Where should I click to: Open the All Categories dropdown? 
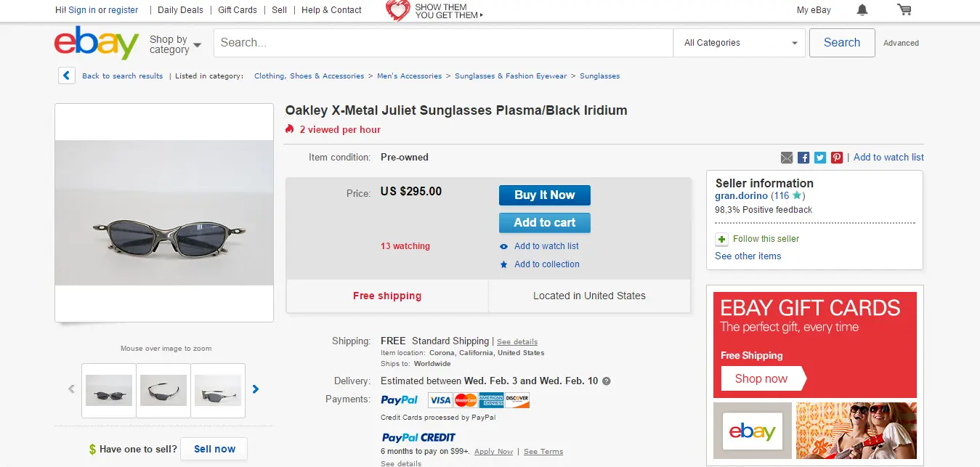tap(740, 43)
